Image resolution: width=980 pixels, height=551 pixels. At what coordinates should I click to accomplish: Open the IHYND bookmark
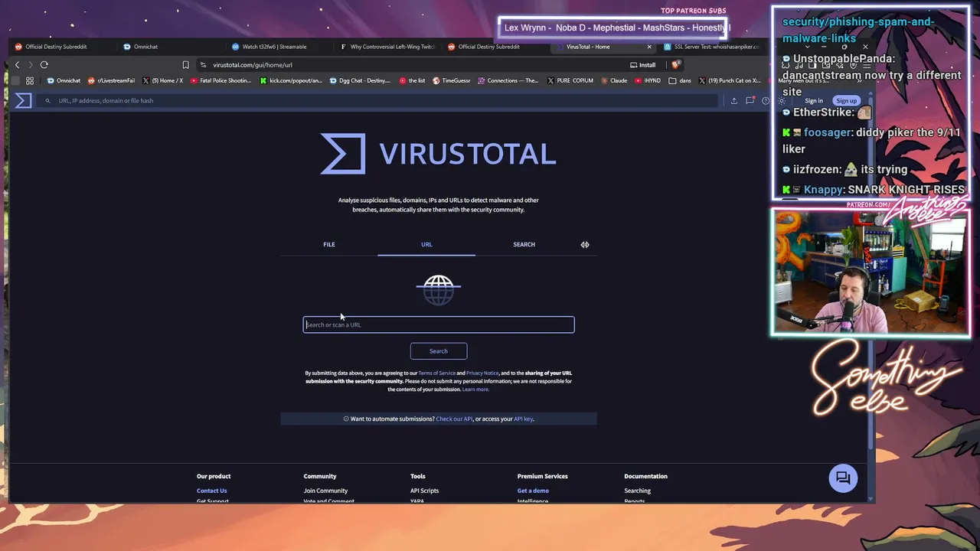(648, 80)
